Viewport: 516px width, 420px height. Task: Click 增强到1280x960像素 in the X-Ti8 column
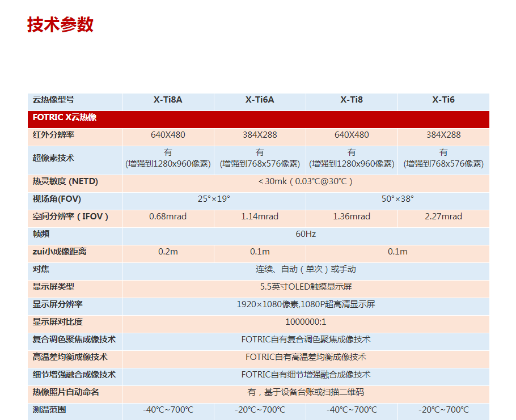tap(352, 164)
